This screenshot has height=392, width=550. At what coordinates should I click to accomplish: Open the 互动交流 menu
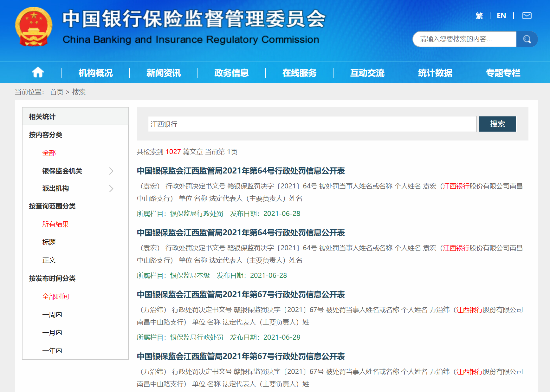click(367, 73)
